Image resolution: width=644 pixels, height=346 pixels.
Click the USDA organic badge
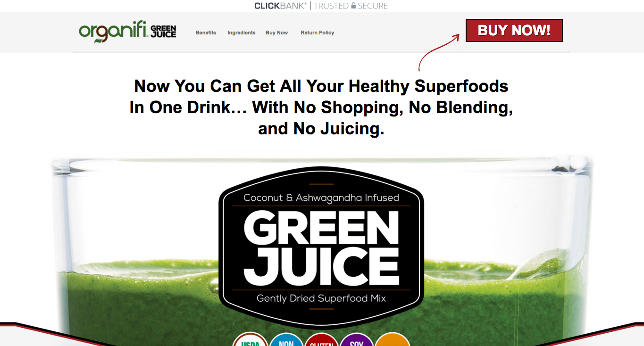251,339
